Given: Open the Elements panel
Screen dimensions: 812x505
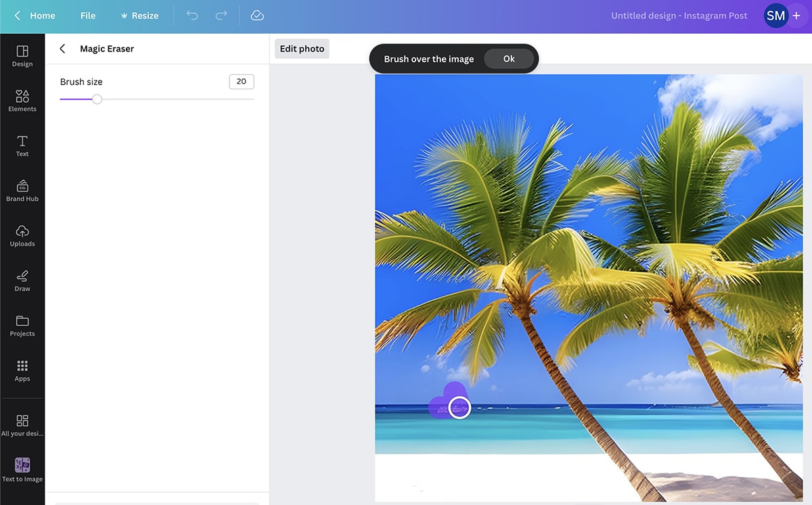Looking at the screenshot, I should coord(22,100).
